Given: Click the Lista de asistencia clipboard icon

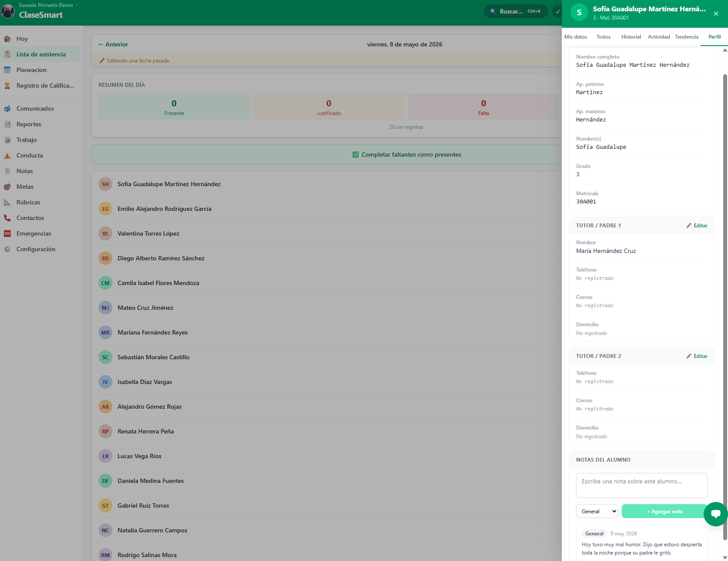Looking at the screenshot, I should (7, 54).
